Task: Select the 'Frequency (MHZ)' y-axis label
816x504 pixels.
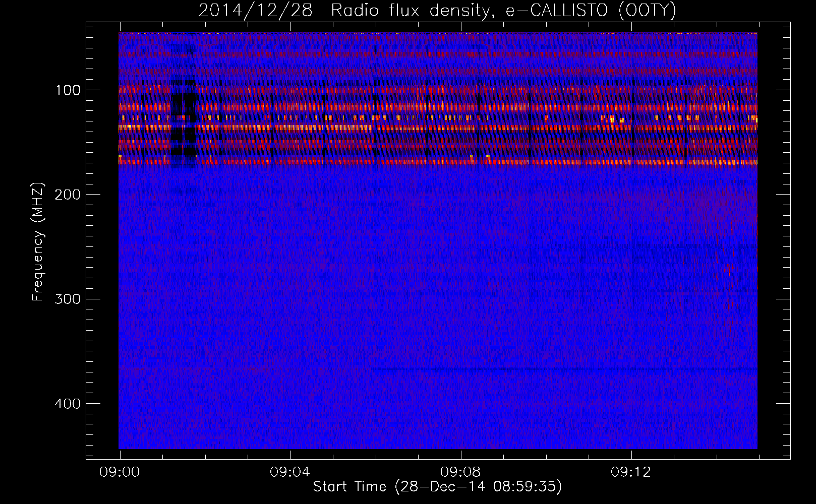Action: click(38, 241)
